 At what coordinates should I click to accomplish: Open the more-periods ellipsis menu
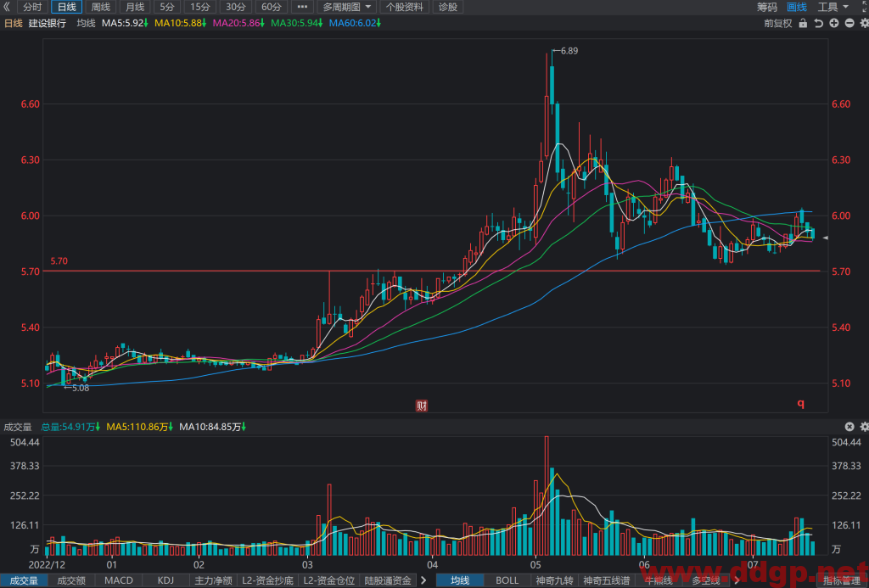302,7
